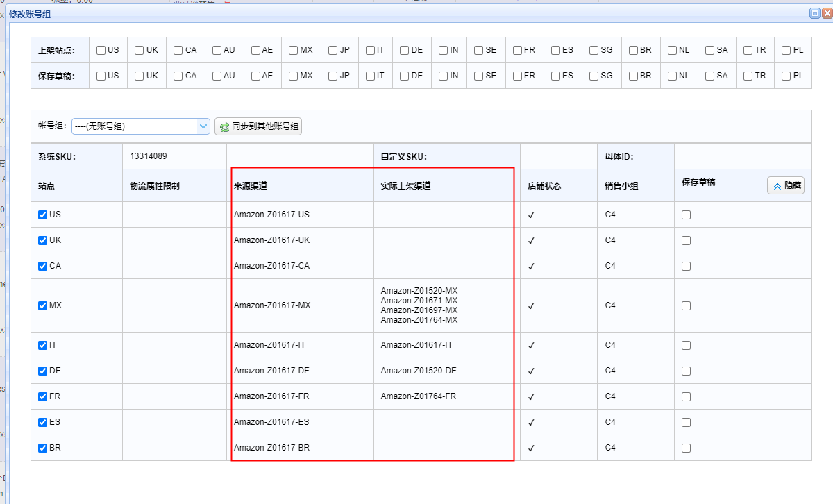Image resolution: width=833 pixels, height=504 pixels.
Task: Select PL in the 上架站点 row
Action: click(786, 50)
